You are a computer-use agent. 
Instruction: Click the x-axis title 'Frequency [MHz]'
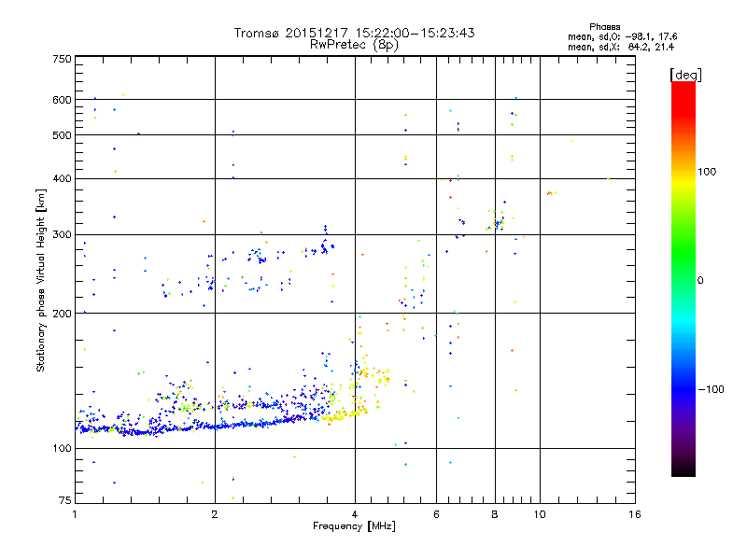point(354,526)
